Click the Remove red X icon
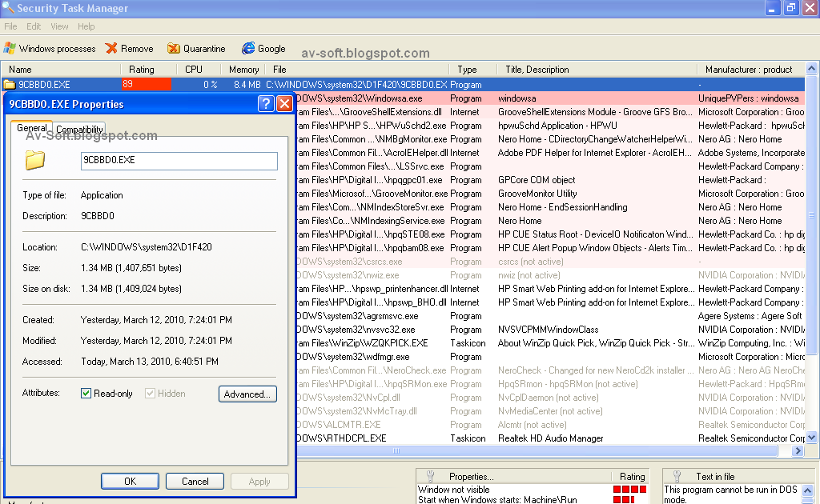 (111, 48)
